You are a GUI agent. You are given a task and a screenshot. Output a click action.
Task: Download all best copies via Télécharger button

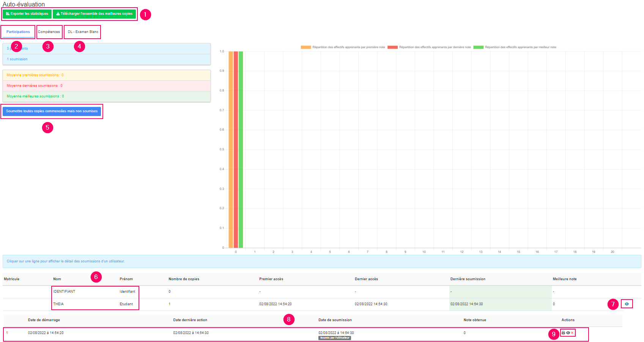pyautogui.click(x=94, y=14)
